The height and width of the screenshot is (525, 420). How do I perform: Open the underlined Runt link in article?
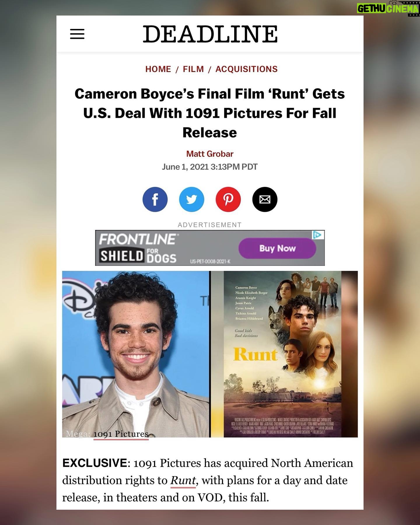pos(183,480)
